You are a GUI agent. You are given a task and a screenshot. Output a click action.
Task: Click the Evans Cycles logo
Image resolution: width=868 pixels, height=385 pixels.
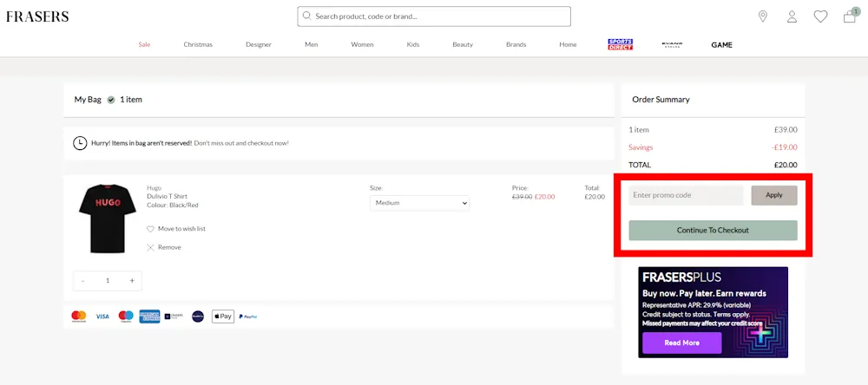point(671,44)
